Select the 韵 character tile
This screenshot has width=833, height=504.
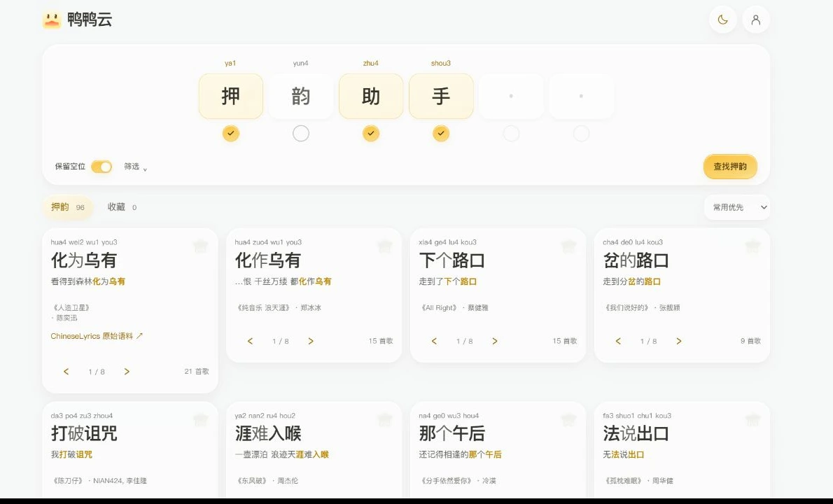click(301, 96)
